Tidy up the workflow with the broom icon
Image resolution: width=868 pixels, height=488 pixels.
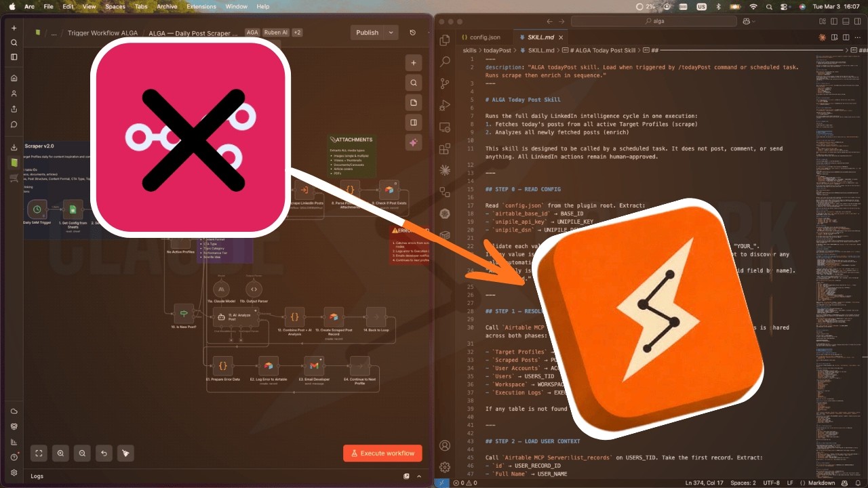[x=125, y=453]
